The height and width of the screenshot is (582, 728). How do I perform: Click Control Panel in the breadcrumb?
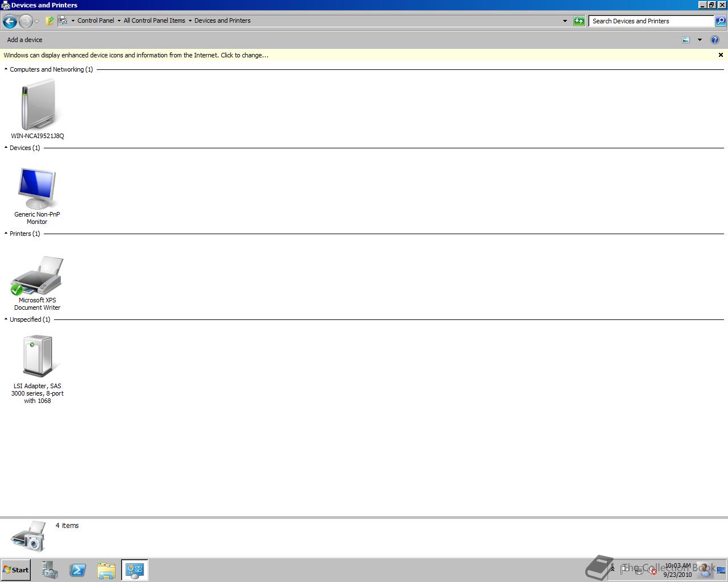click(x=96, y=20)
